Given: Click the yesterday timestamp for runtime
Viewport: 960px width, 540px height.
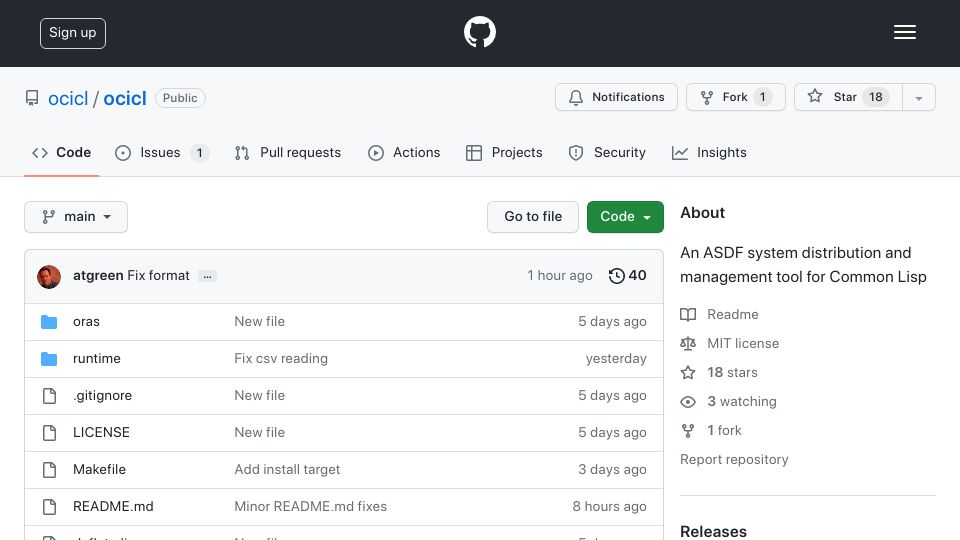Looking at the screenshot, I should [x=616, y=358].
